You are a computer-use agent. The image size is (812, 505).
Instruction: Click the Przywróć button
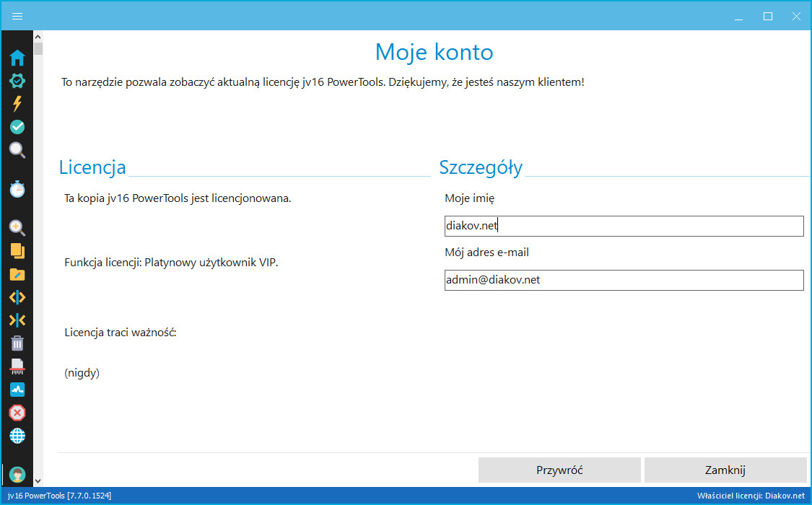tap(559, 470)
